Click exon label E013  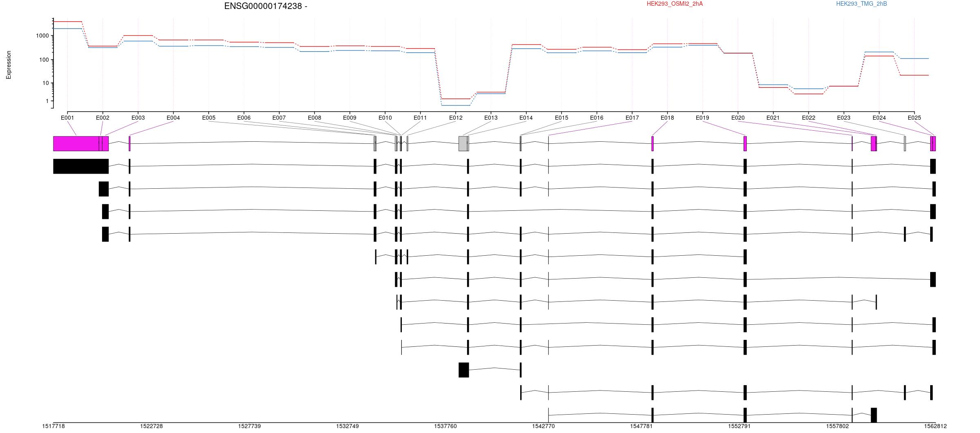(491, 118)
